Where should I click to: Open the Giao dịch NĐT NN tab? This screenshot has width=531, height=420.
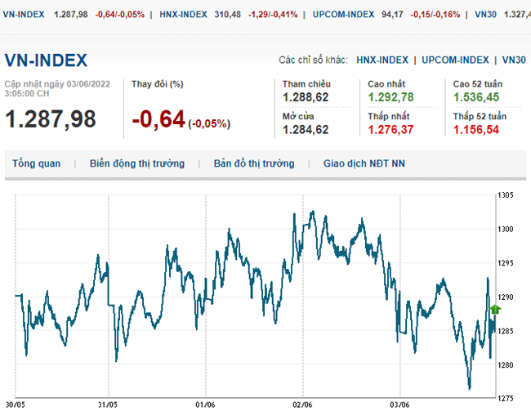tap(364, 163)
